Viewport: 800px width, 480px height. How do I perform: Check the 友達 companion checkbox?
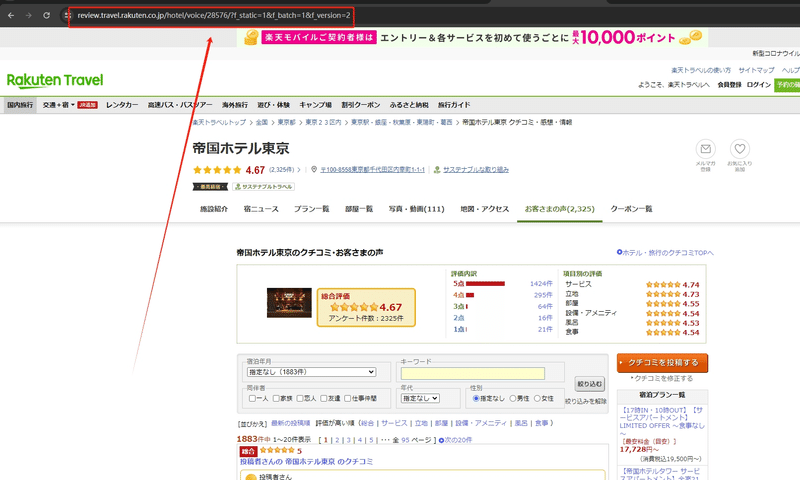coord(323,398)
